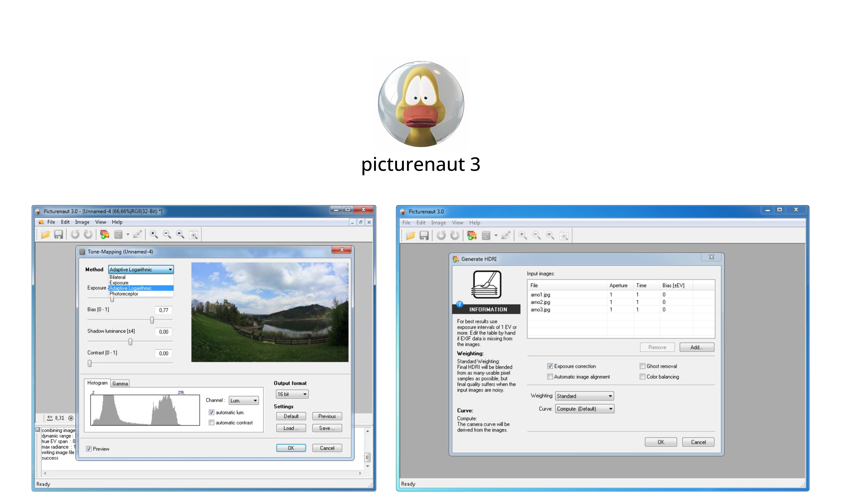Image resolution: width=841 pixels, height=504 pixels.
Task: Click the Bias slider handle
Action: coord(152,320)
